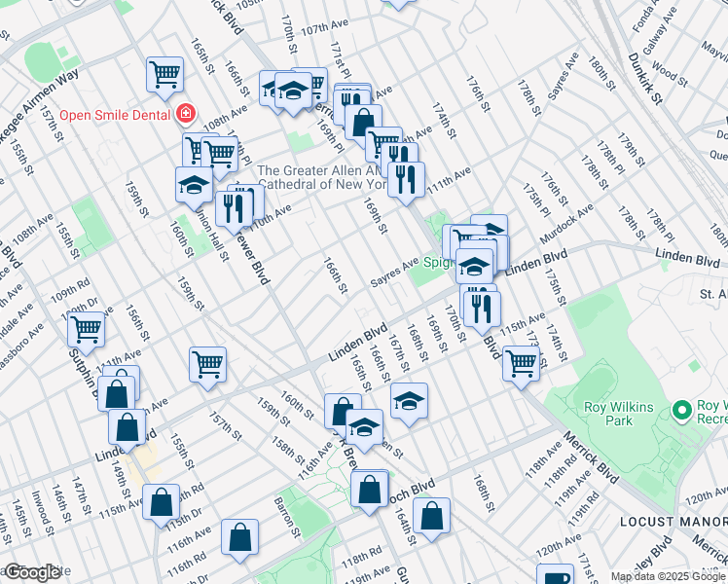
Task: Click the Google logo
Action: (x=31, y=572)
